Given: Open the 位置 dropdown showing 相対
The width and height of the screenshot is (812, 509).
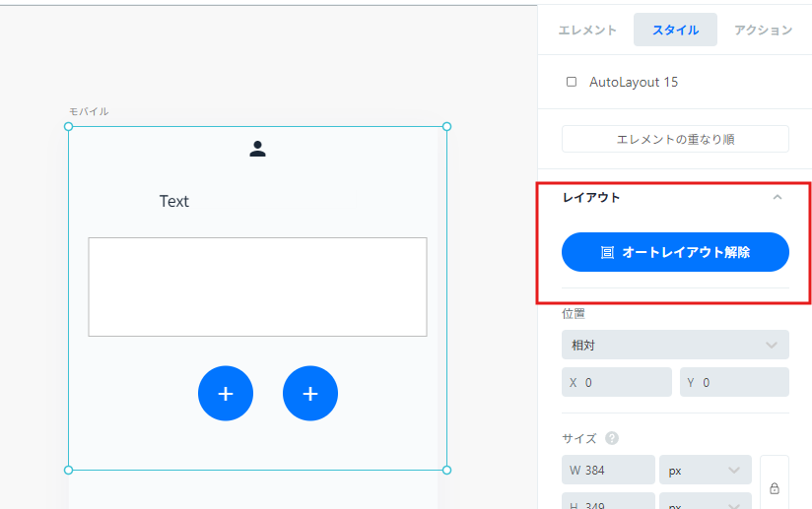Looking at the screenshot, I should click(675, 345).
